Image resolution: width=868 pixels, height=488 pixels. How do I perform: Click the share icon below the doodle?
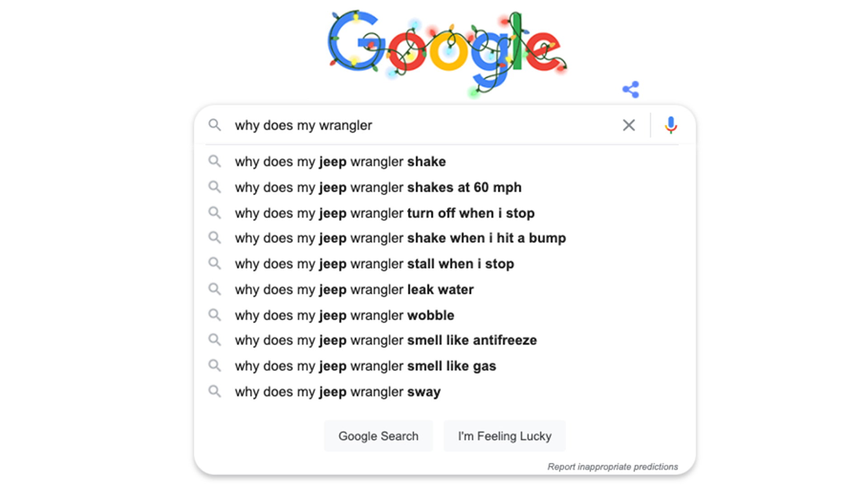(631, 89)
